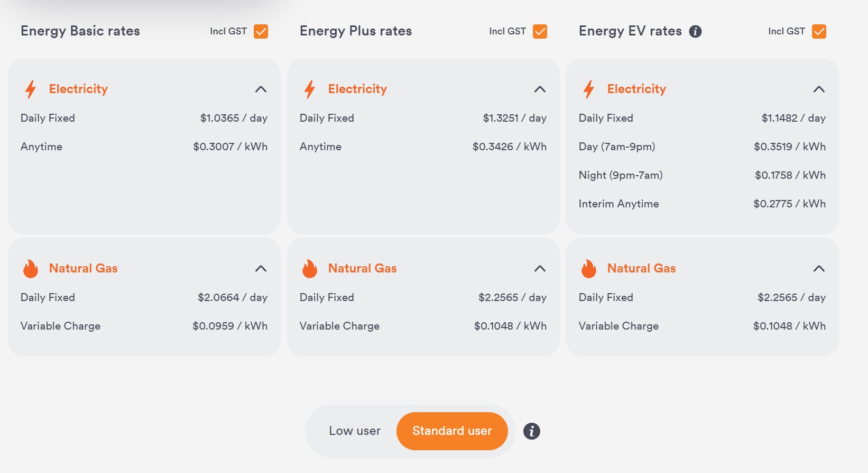Click the Energy EV rates heading
This screenshot has height=473, width=868.
point(630,31)
